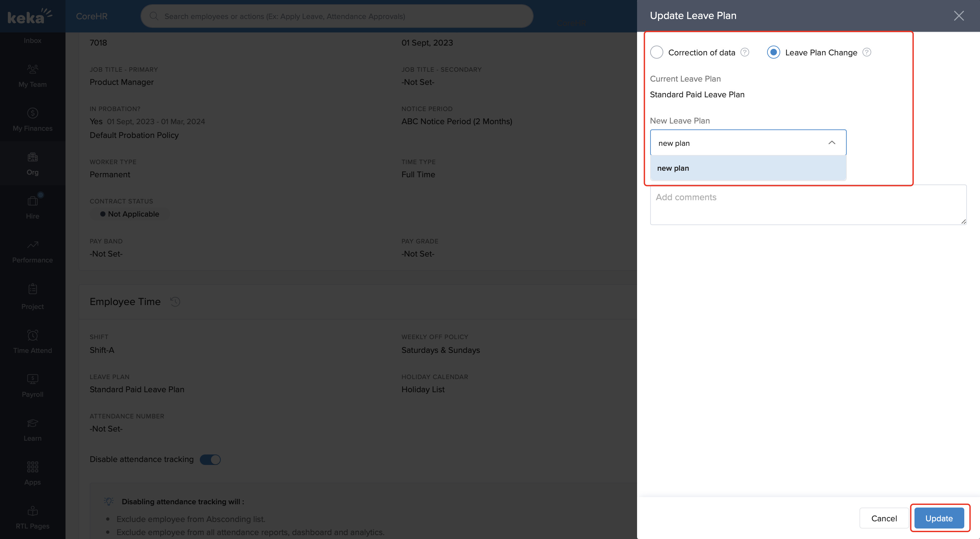Click 'Product Manager' job title text
The width and height of the screenshot is (980, 539).
122,82
